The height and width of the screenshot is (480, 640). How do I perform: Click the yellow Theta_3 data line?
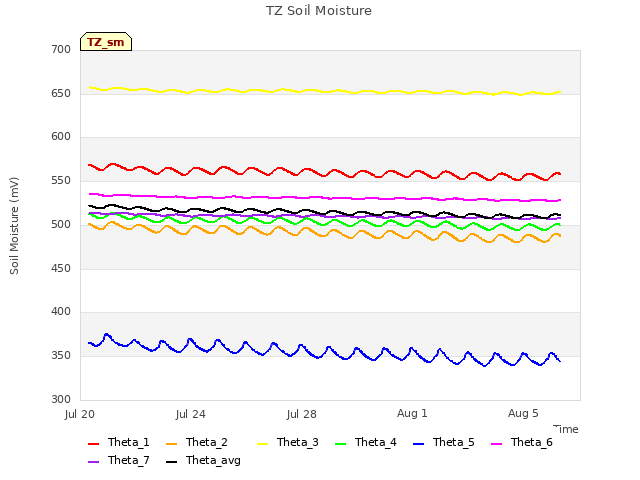pos(325,91)
